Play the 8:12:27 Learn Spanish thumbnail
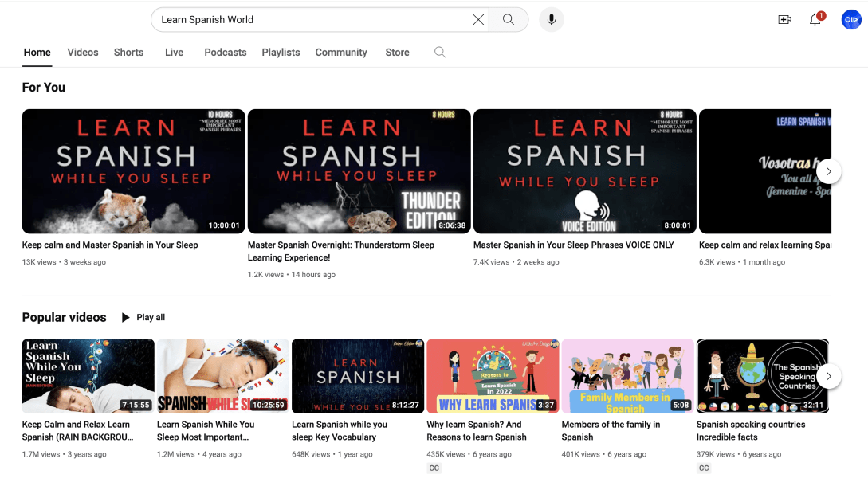Image resolution: width=868 pixels, height=482 pixels. (x=358, y=376)
